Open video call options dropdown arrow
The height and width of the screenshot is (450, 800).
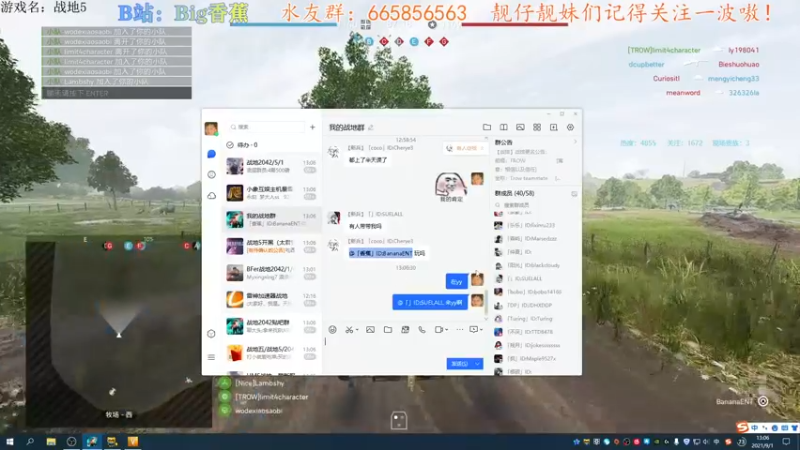pyautogui.click(x=446, y=330)
